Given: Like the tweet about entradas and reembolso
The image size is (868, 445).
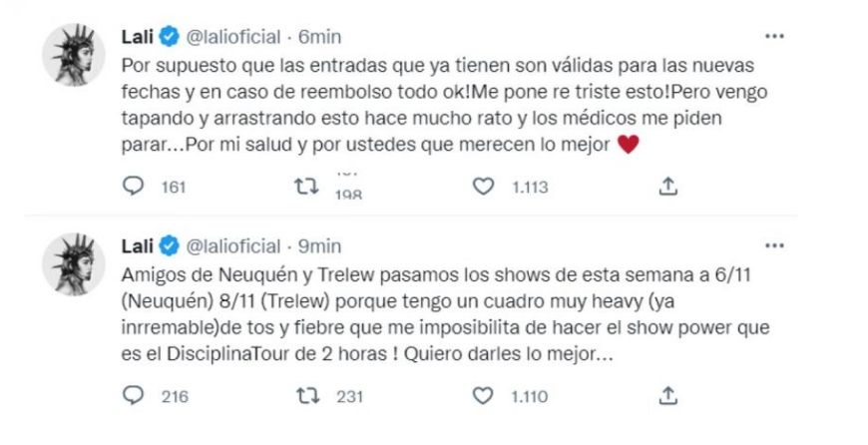Looking at the screenshot, I should (483, 188).
